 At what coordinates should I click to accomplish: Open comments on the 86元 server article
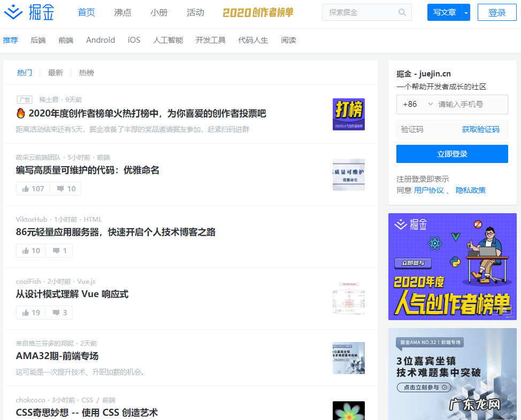click(x=59, y=250)
